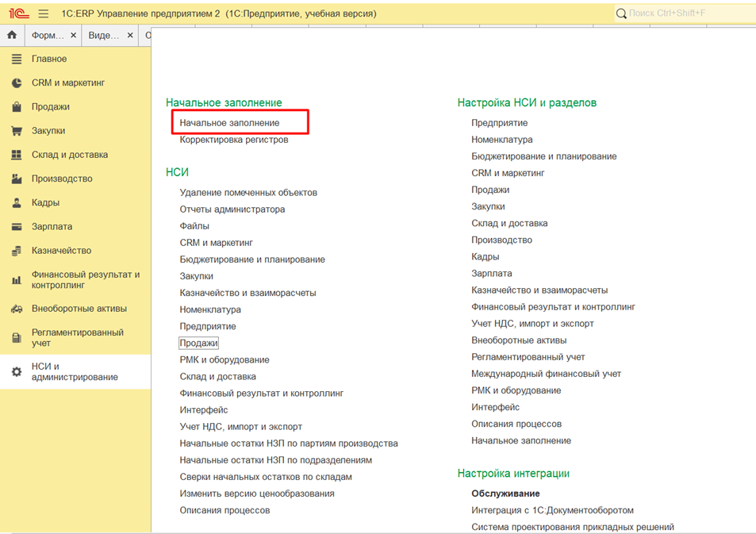Click the Казначейство coins icon
This screenshot has width=756, height=534.
(17, 251)
